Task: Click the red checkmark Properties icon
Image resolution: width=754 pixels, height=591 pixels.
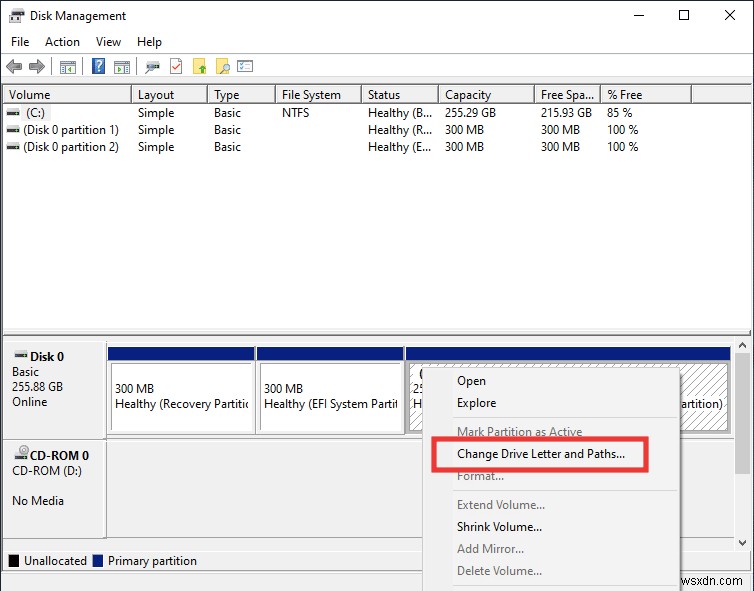Action: click(176, 66)
